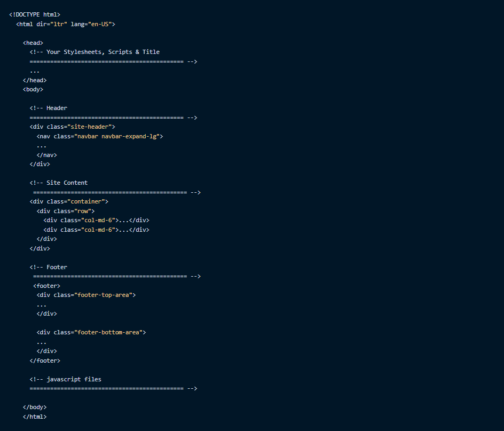504x431 pixels.
Task: Click the closing head tag
Action: (x=35, y=80)
